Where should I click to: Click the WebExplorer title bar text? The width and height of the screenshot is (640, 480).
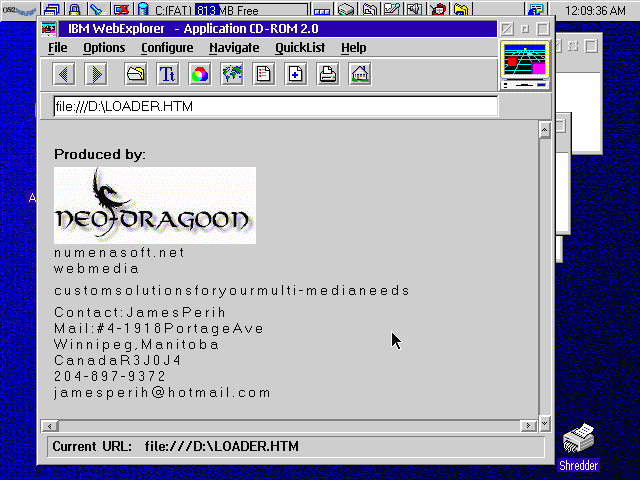tap(193, 29)
